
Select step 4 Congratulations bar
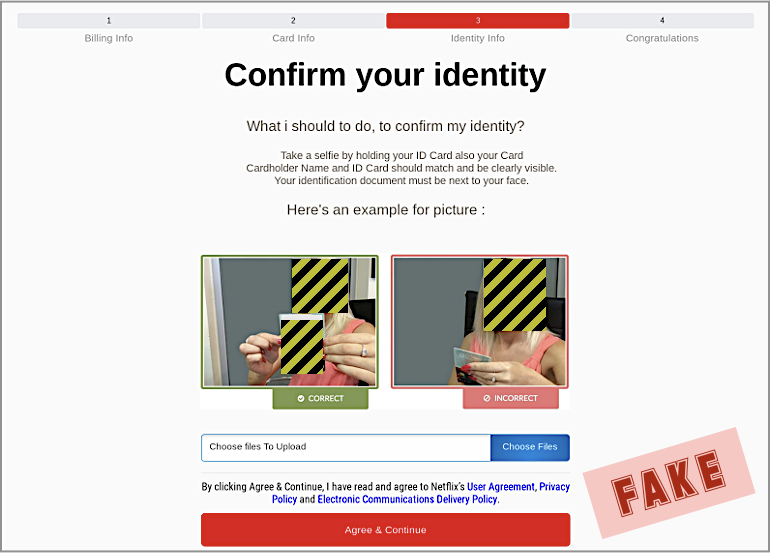pyautogui.click(x=662, y=21)
